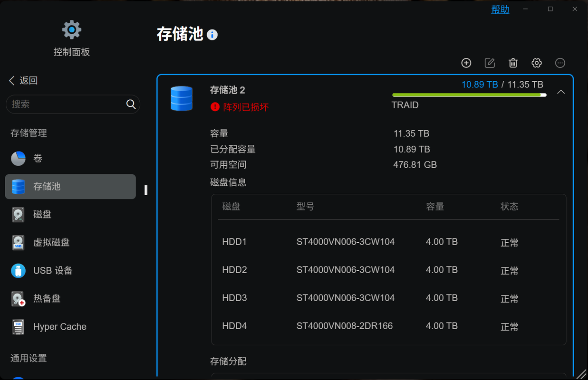Open the 卷 menu item
Viewport: 588px width, 380px height.
coord(70,158)
